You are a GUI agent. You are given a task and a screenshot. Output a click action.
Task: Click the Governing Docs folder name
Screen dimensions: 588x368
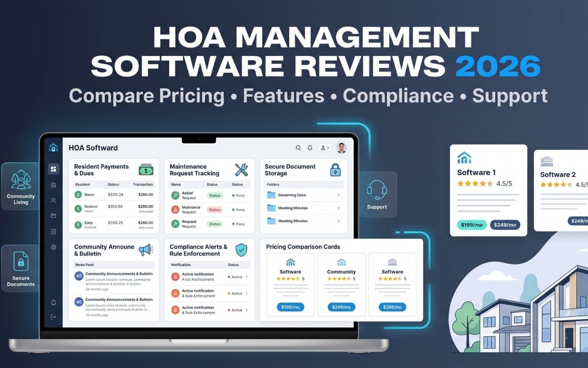pos(292,195)
